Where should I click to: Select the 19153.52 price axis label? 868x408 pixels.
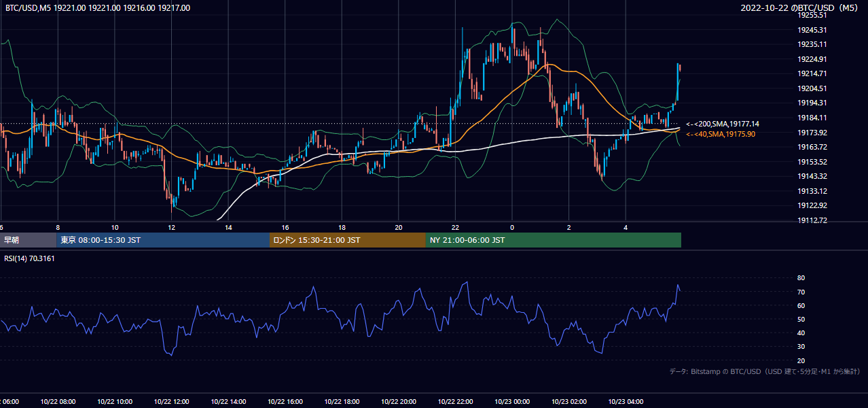point(812,162)
